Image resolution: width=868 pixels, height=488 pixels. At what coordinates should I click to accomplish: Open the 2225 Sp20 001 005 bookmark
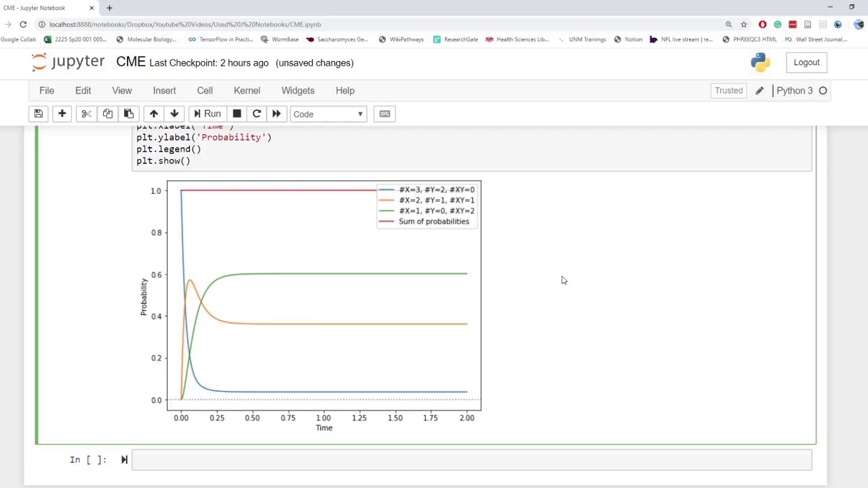click(75, 39)
